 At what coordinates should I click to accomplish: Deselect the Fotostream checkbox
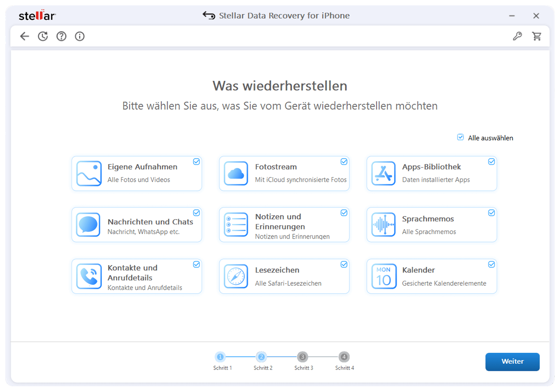coord(344,161)
